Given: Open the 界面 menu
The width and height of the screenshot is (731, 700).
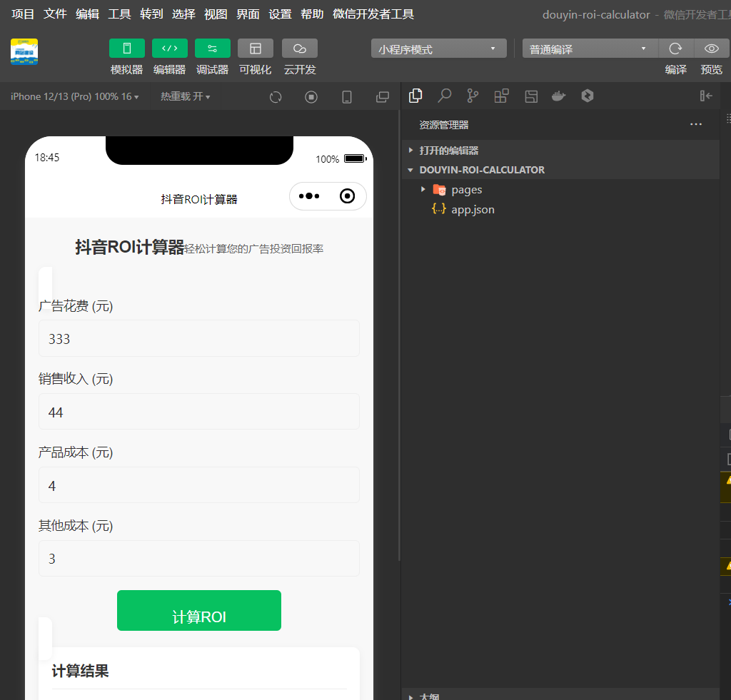Looking at the screenshot, I should click(248, 14).
